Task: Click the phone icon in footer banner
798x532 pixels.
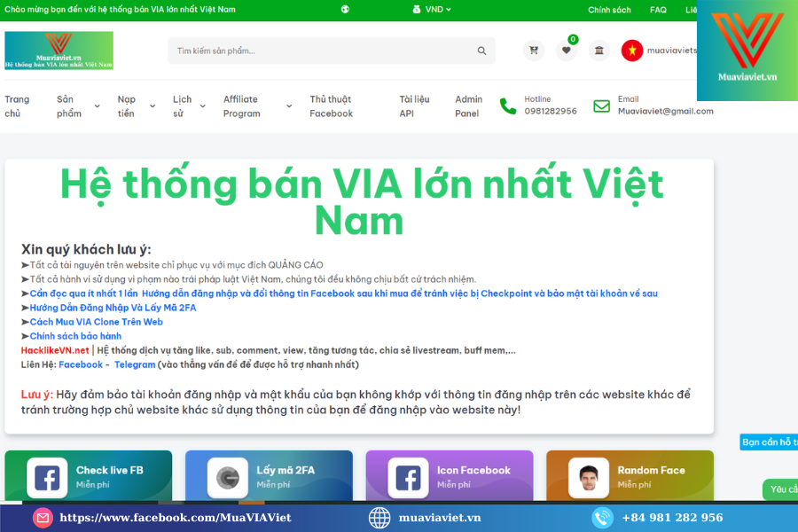Action: 602,518
